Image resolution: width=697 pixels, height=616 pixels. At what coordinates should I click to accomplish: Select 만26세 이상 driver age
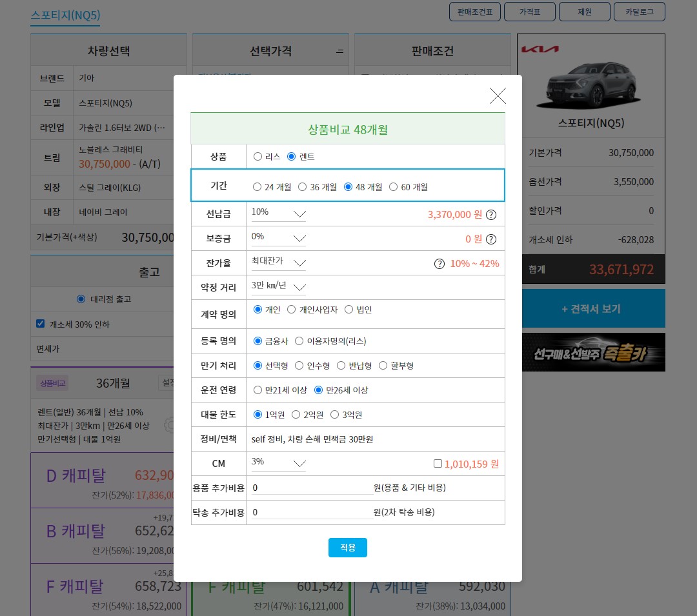318,390
